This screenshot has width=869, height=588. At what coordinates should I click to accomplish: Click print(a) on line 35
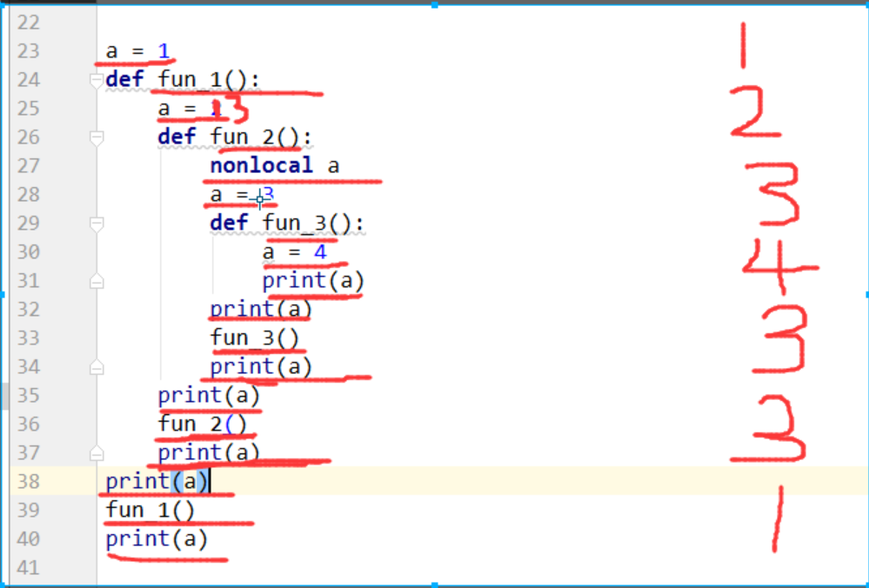click(209, 396)
